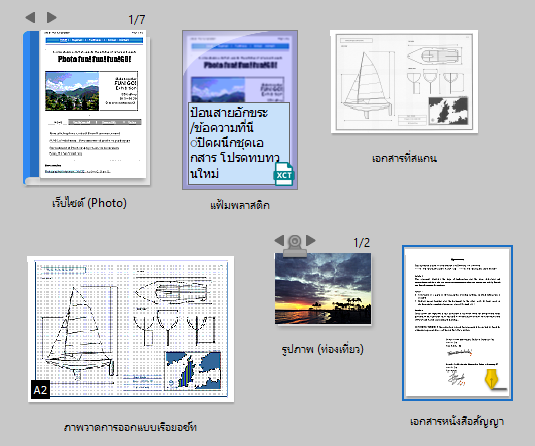
Task: Select the รูปภาพ (ท่องเที่ยว) label
Action: (323, 349)
